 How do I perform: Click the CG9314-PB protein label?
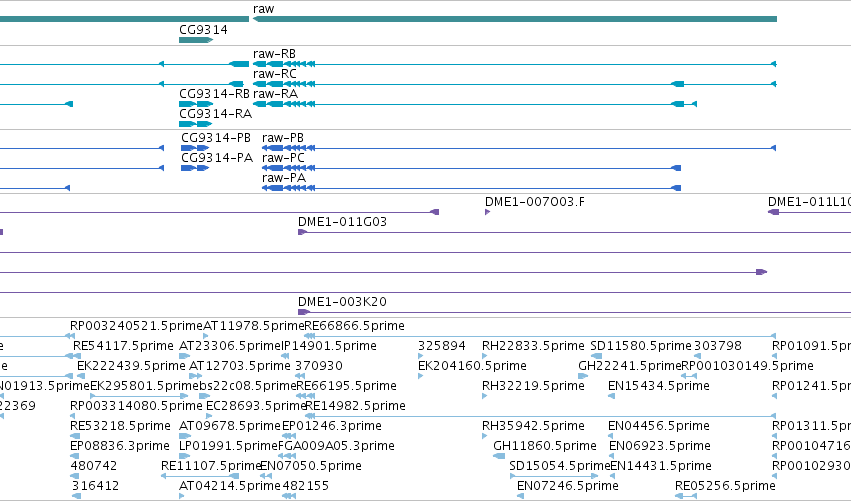point(216,138)
